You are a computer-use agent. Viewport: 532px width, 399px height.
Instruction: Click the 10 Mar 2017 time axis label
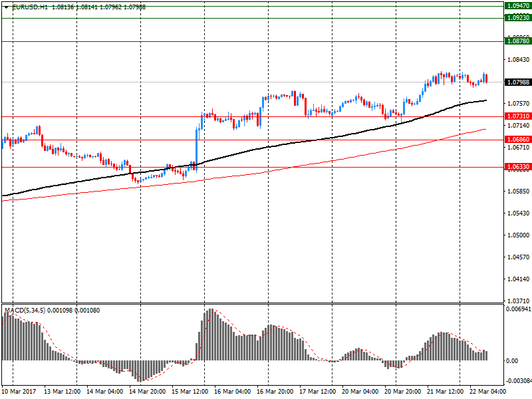(19, 392)
